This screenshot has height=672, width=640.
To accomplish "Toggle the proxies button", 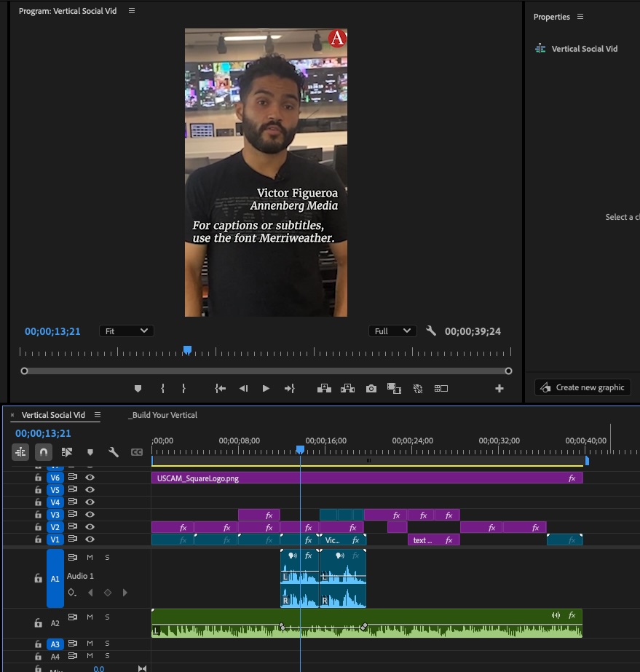I will (x=418, y=389).
